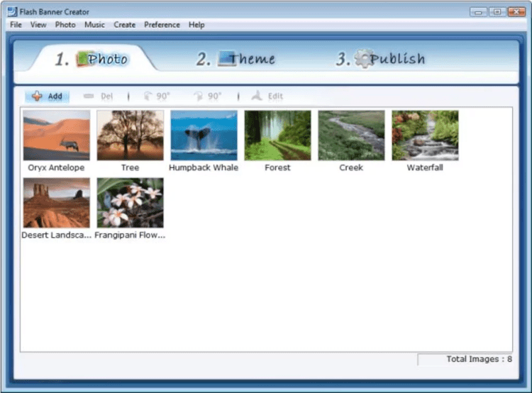Click the Add photo plus icon

[37, 96]
